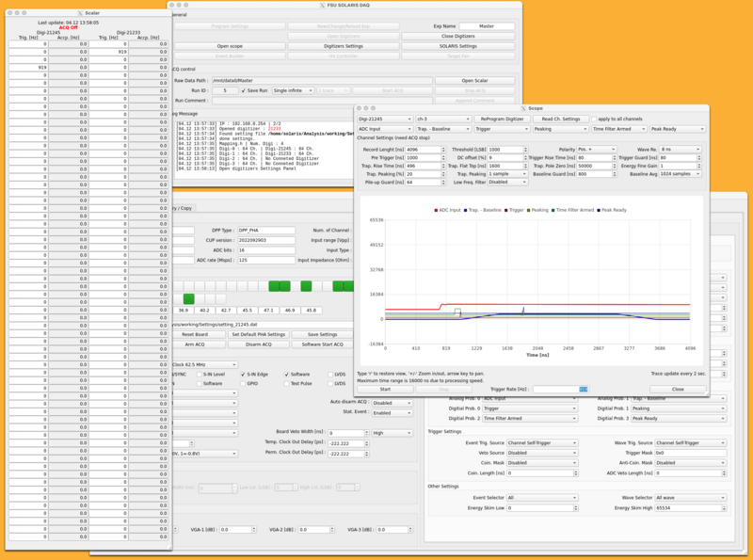Click Read Ch. Settings button
Viewport: 753px width, 560px height.
[x=560, y=120]
